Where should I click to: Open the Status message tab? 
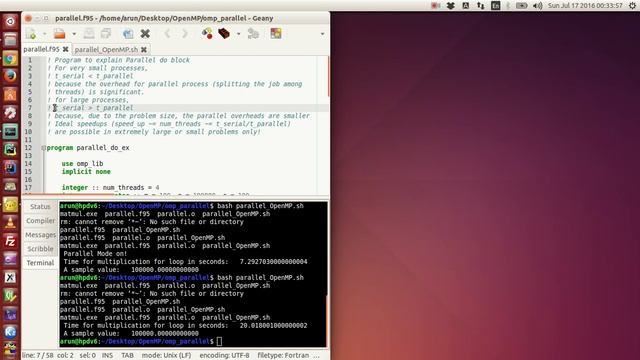pyautogui.click(x=40, y=207)
